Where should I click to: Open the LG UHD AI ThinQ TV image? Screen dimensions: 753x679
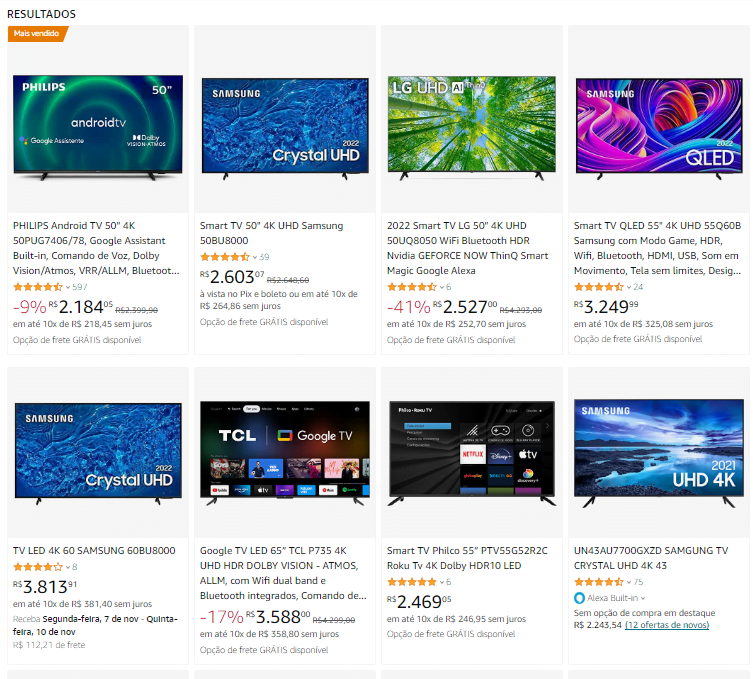[472, 128]
